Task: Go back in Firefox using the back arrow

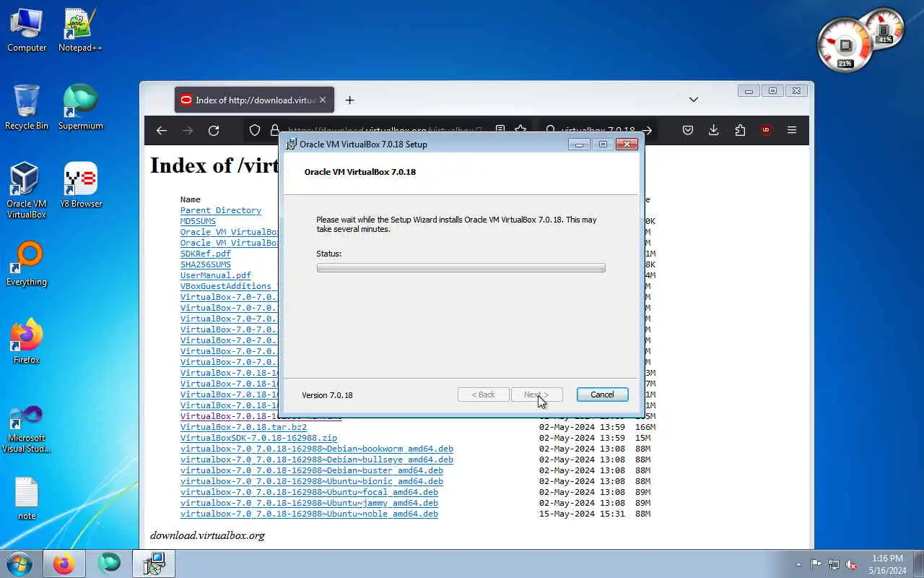Action: (x=162, y=130)
